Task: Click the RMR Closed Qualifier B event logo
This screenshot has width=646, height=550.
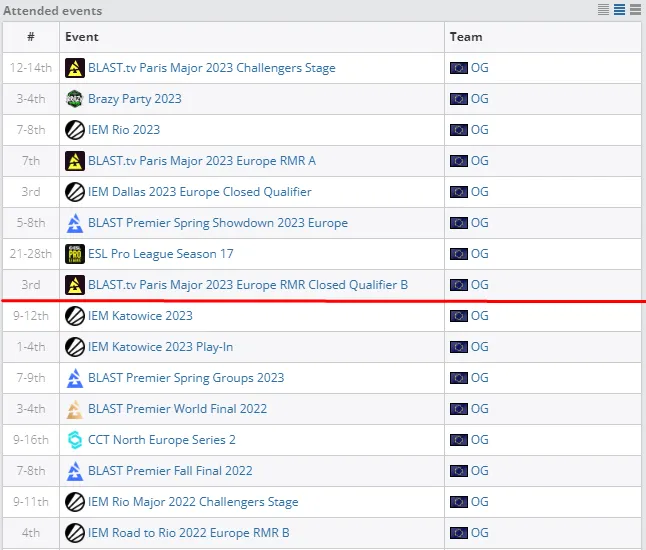Action: (x=75, y=285)
